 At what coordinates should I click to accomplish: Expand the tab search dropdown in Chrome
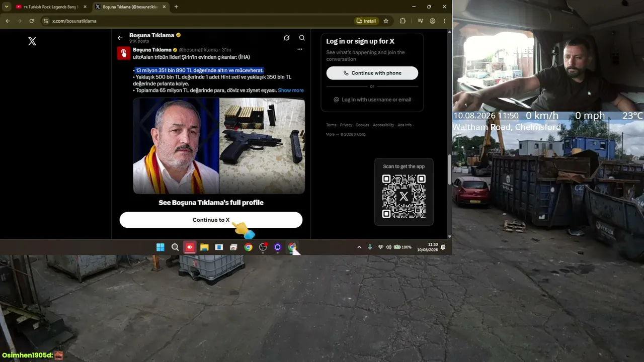tap(7, 7)
